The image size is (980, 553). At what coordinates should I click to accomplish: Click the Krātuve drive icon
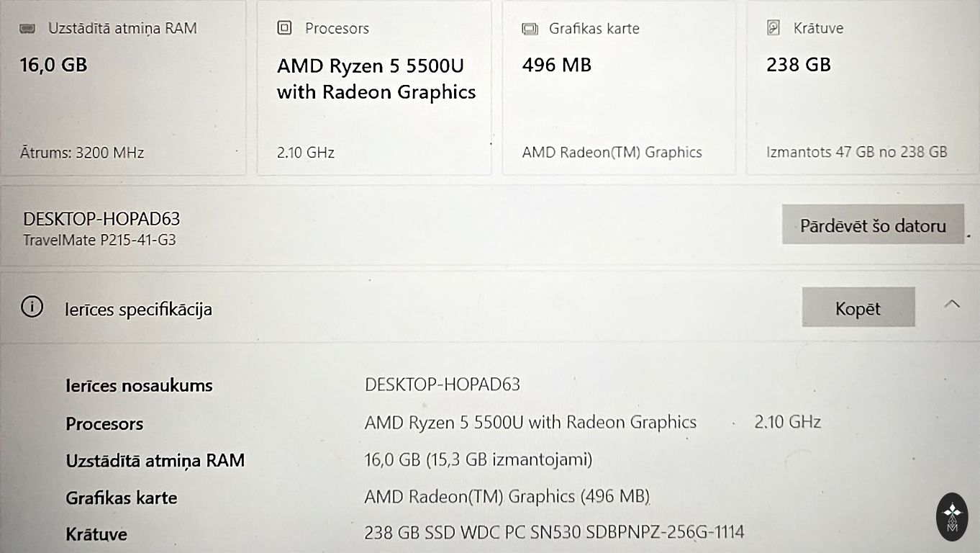pyautogui.click(x=773, y=28)
